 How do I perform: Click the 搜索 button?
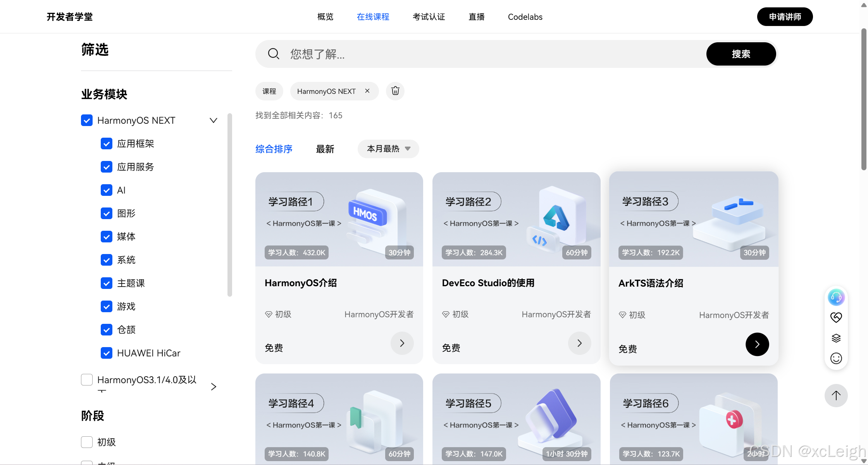tap(741, 54)
